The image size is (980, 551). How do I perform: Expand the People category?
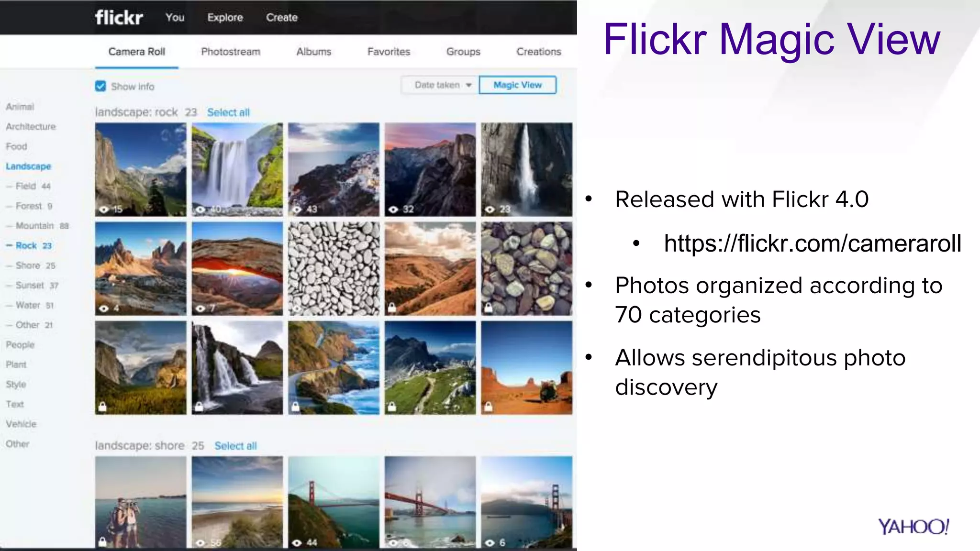coord(20,345)
